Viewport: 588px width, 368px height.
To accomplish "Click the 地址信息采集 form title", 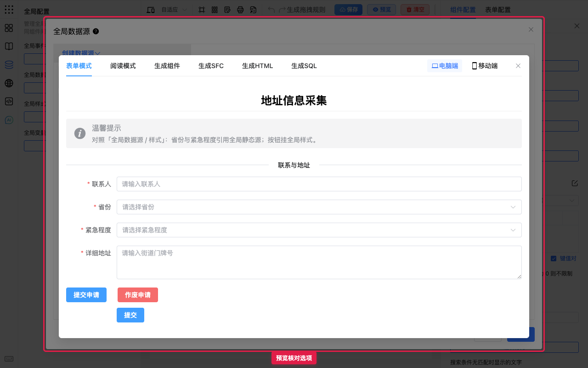I will click(294, 101).
